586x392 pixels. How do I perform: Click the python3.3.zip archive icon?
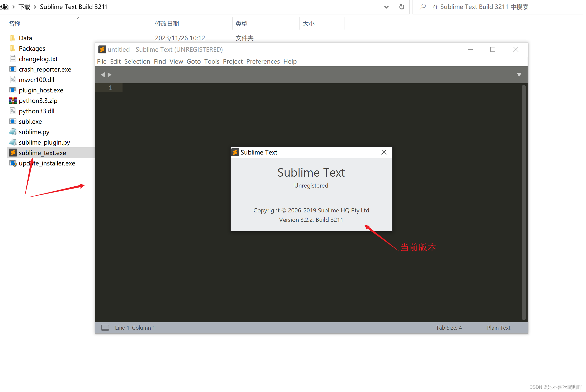click(13, 101)
